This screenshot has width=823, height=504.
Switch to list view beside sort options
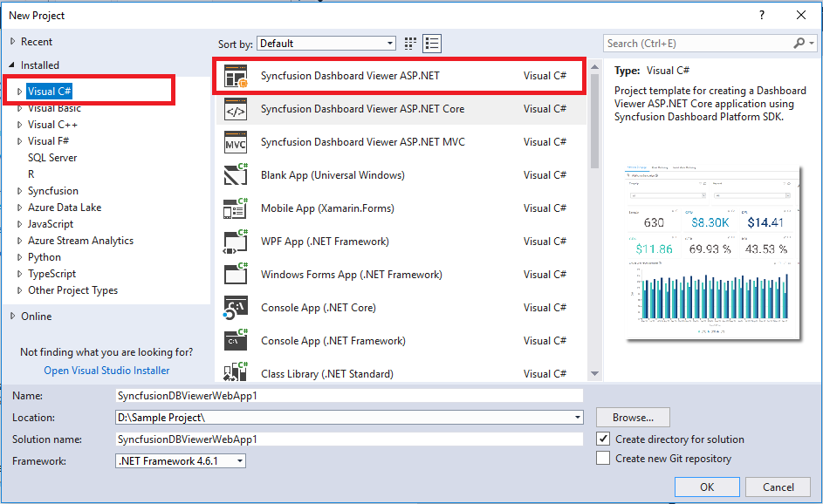[x=431, y=43]
